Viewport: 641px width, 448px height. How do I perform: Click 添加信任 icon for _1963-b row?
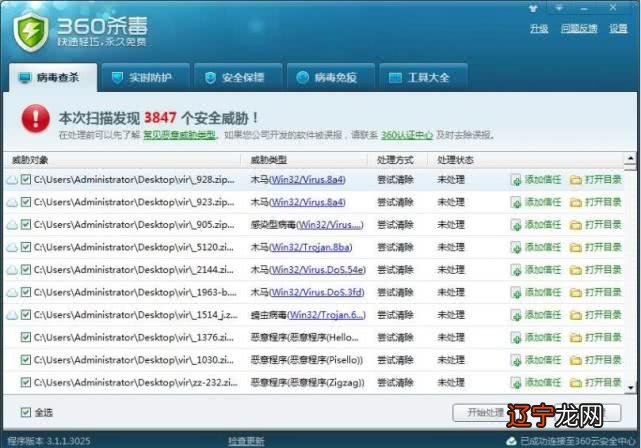[x=516, y=292]
